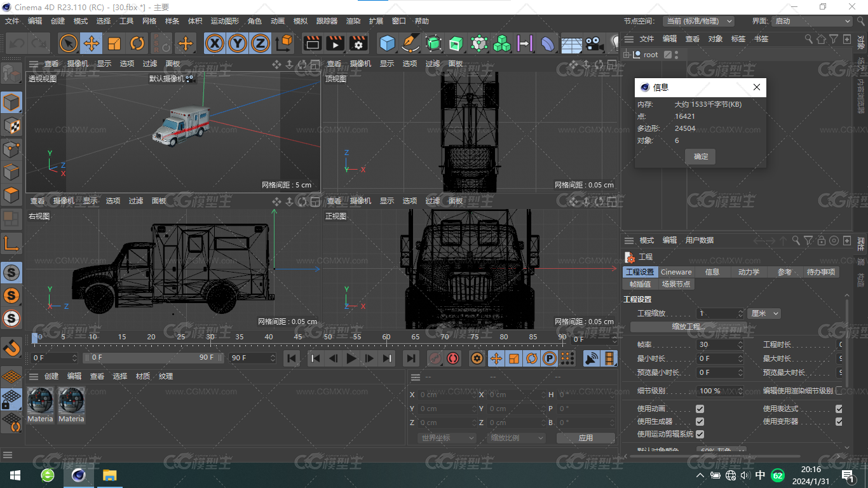The image size is (868, 488).
Task: Open render settings gear clapperboard
Action: click(358, 43)
